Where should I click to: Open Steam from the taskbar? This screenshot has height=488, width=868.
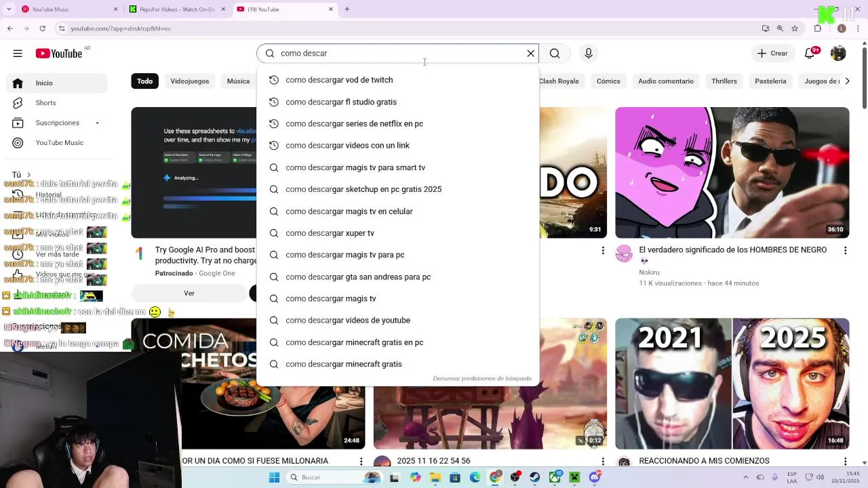(535, 477)
